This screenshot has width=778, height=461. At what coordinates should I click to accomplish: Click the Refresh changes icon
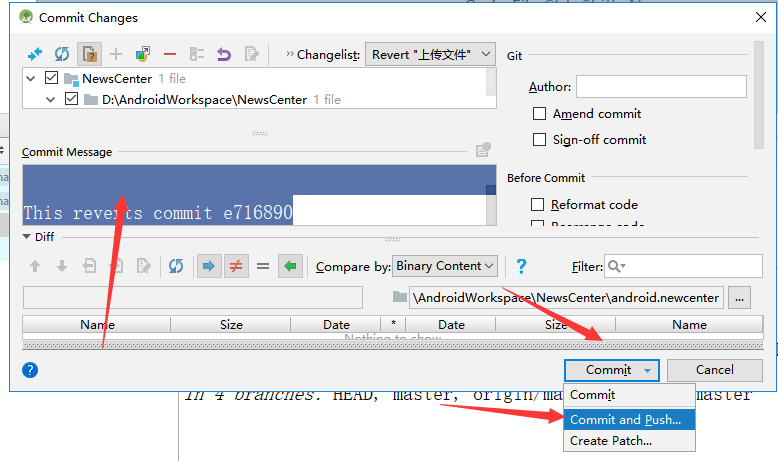coord(62,54)
